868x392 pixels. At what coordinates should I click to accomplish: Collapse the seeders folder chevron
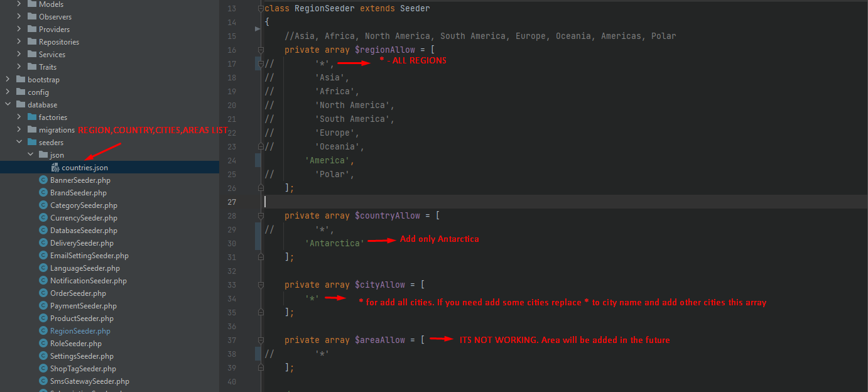click(x=19, y=143)
